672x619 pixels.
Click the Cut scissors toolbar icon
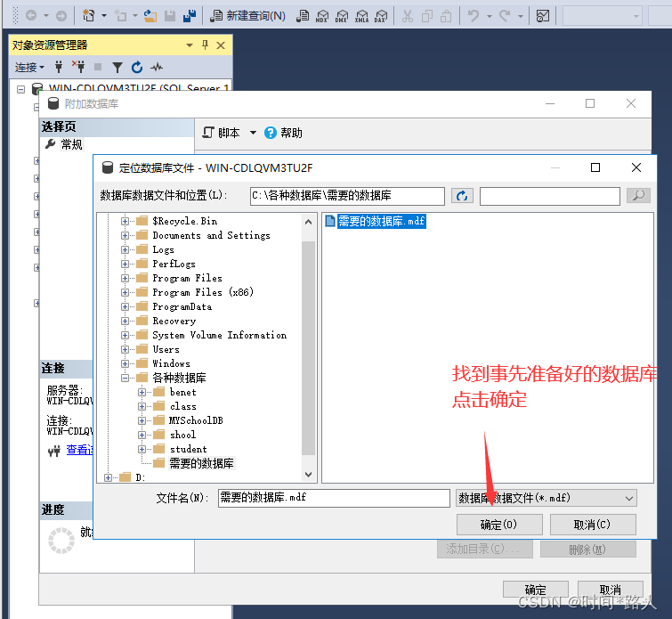(x=407, y=16)
